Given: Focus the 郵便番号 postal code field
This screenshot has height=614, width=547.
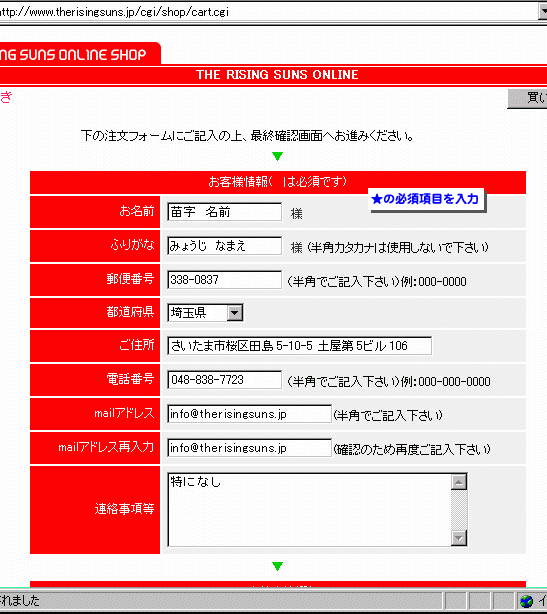Looking at the screenshot, I should click(224, 280).
